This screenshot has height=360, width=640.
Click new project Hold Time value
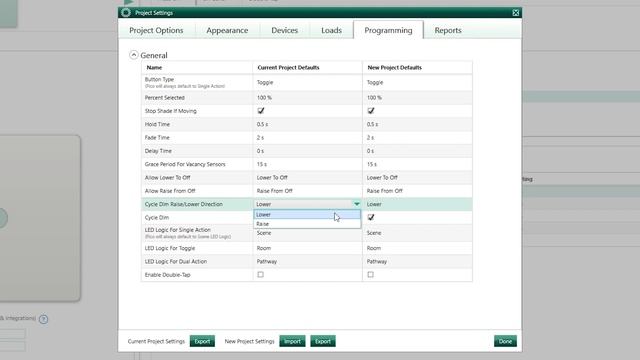click(x=372, y=124)
